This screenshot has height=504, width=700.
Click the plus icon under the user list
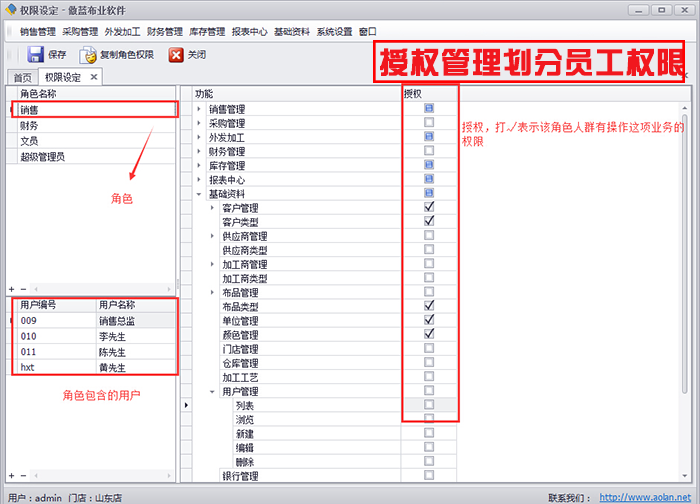coord(11,476)
